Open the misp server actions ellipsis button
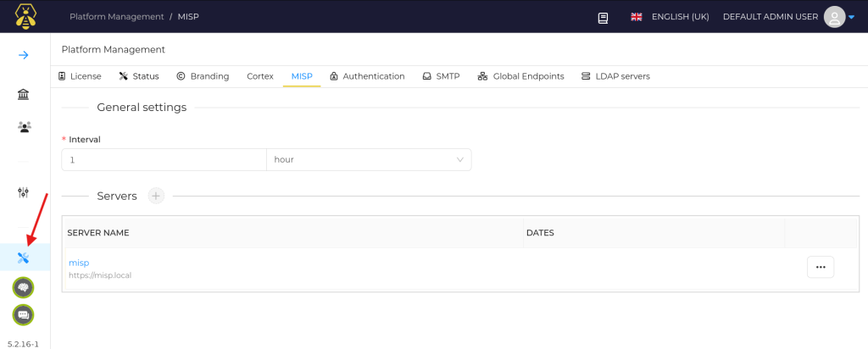 pos(820,267)
